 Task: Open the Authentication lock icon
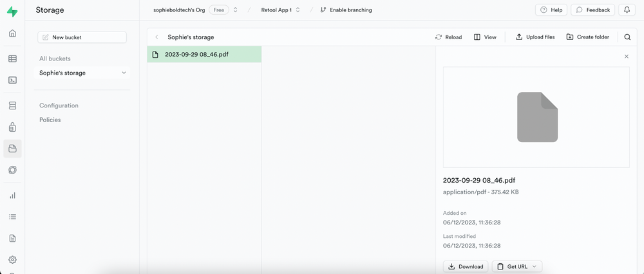point(12,127)
